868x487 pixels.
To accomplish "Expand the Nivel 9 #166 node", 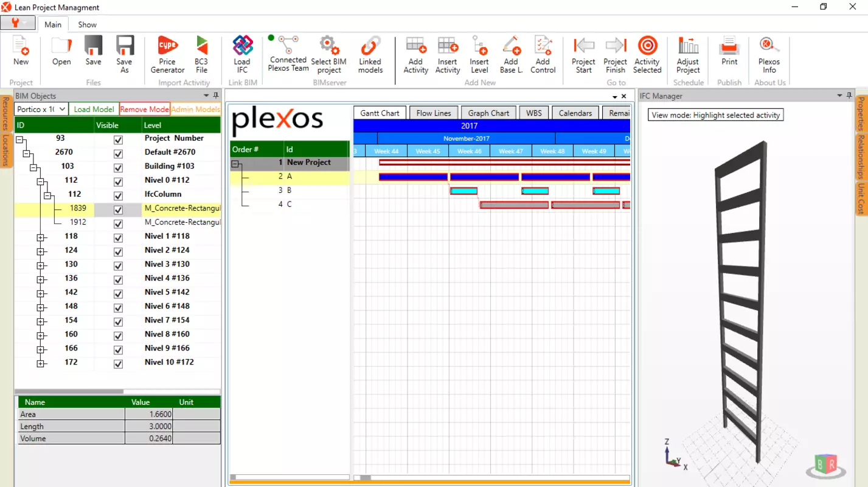I will (x=41, y=349).
